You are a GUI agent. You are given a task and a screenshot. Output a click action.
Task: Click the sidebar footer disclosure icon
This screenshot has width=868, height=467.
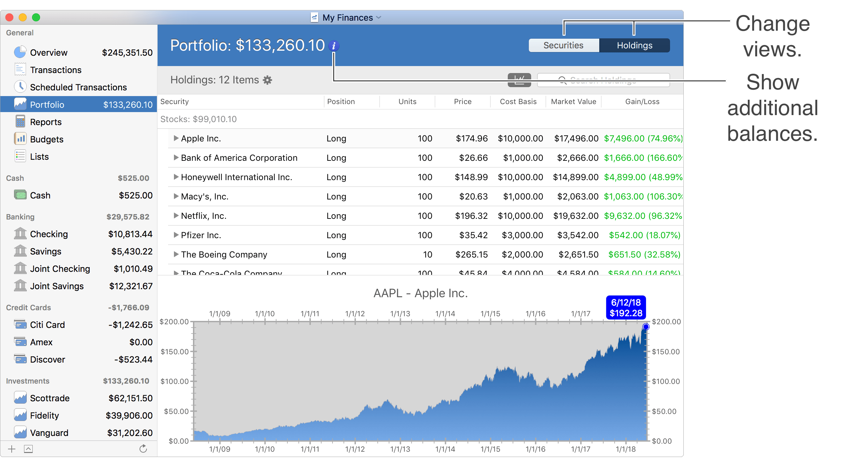[x=28, y=449]
